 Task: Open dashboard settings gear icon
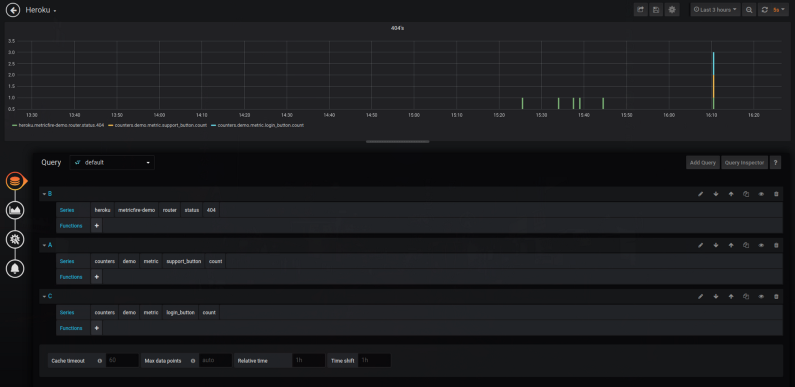point(672,10)
